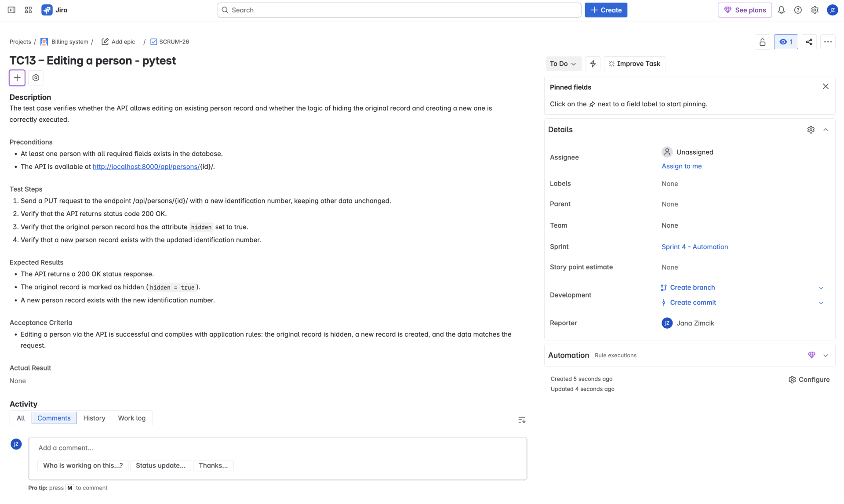
Task: Toggle the watch eye button
Action: pyautogui.click(x=786, y=42)
